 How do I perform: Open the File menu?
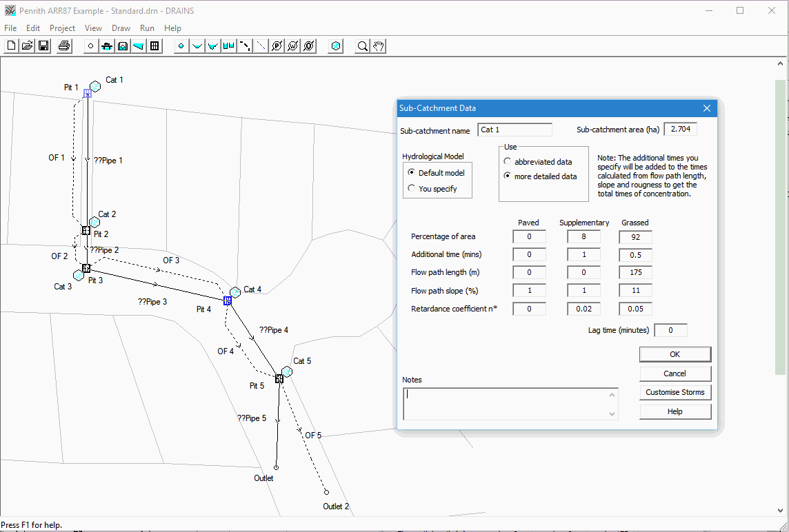coord(10,28)
